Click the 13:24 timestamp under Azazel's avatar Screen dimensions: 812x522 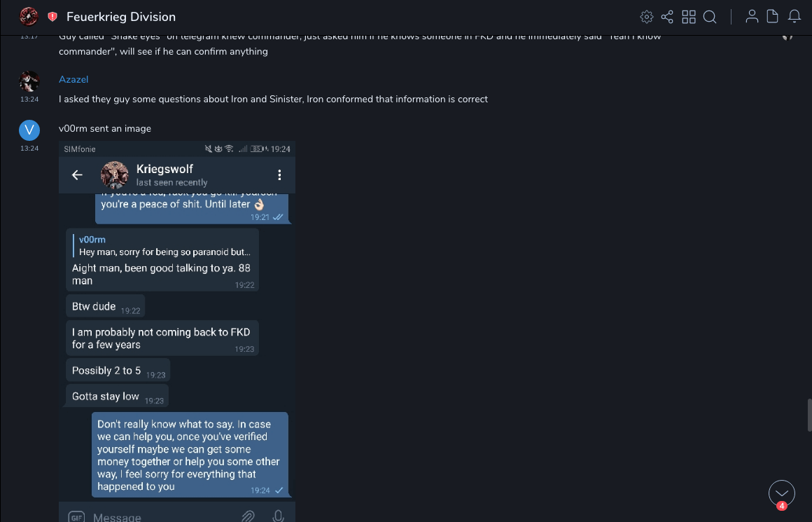29,99
